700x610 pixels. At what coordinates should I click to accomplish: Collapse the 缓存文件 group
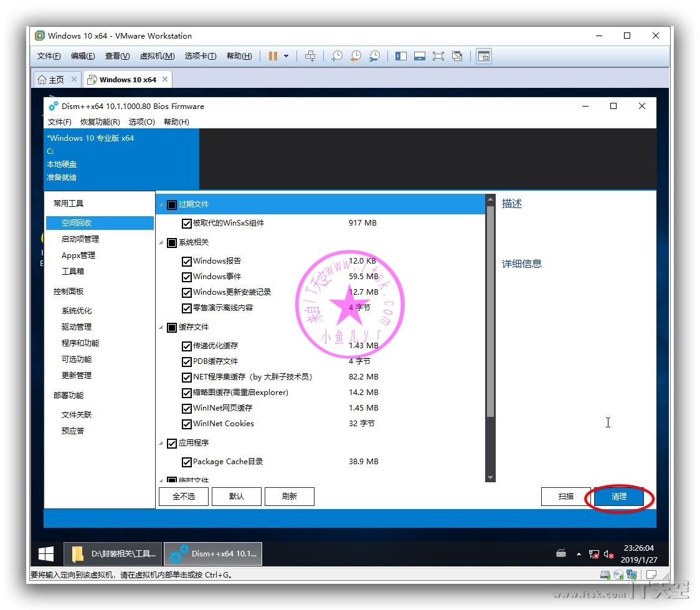tap(161, 327)
